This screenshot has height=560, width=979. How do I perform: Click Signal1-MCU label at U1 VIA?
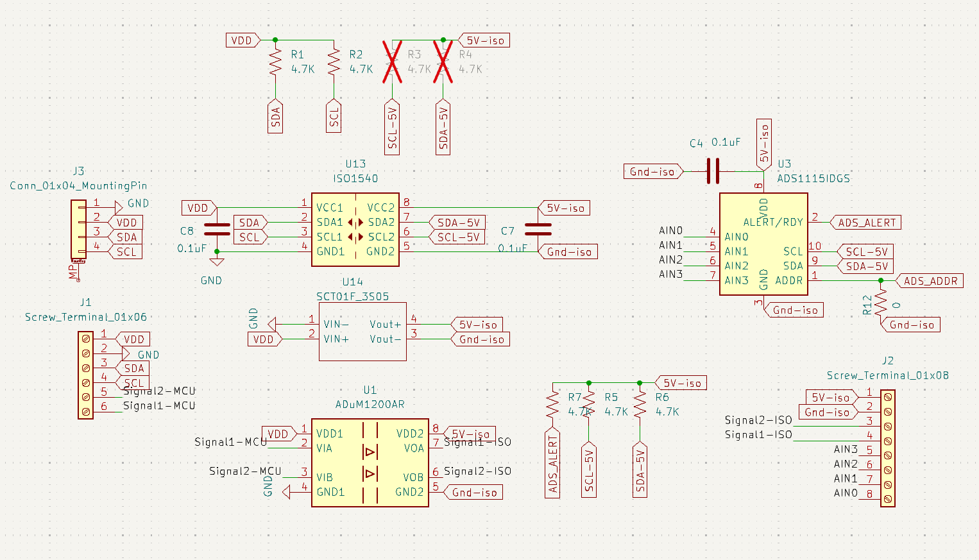point(231,442)
